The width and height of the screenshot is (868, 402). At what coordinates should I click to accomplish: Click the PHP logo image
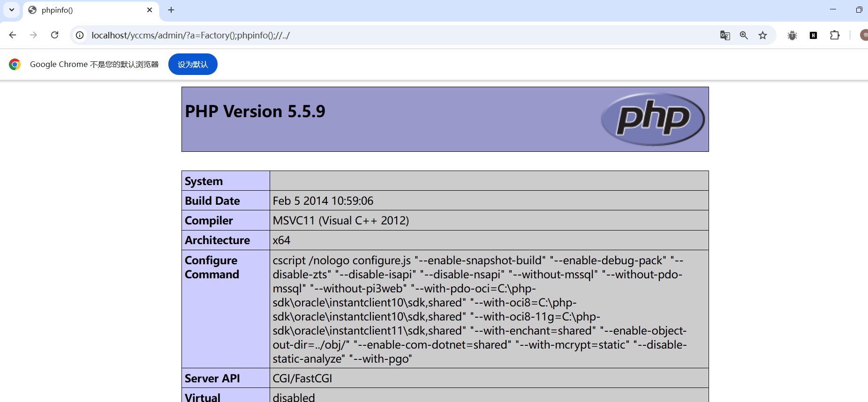[x=653, y=119]
